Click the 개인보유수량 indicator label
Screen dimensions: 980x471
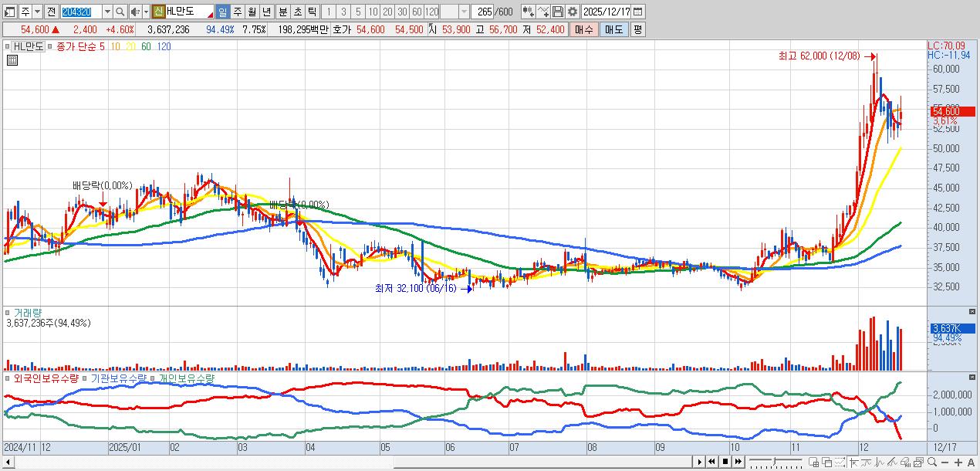tap(186, 379)
